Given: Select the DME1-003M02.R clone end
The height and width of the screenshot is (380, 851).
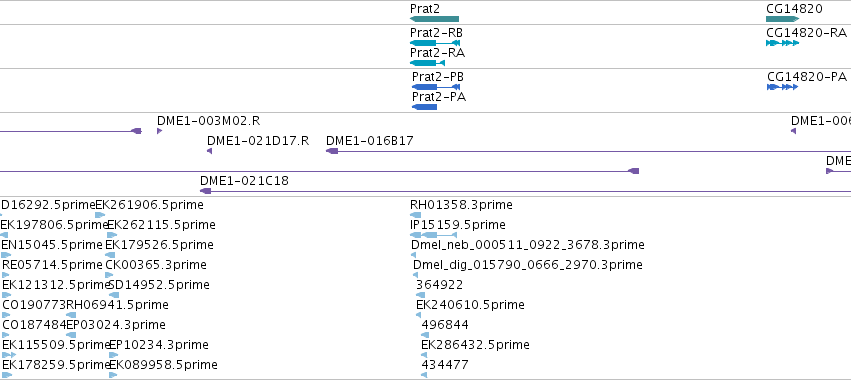Looking at the screenshot, I should pyautogui.click(x=160, y=131).
